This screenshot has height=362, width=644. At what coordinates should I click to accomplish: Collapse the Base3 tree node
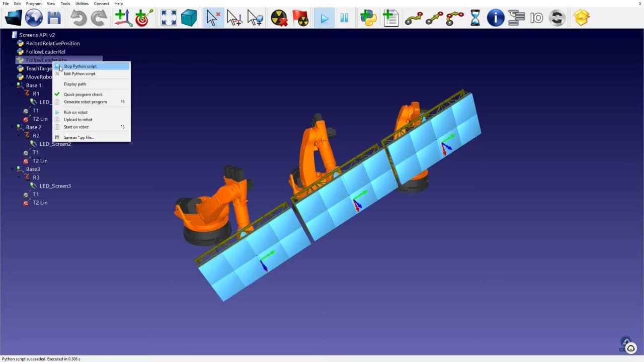pyautogui.click(x=13, y=169)
